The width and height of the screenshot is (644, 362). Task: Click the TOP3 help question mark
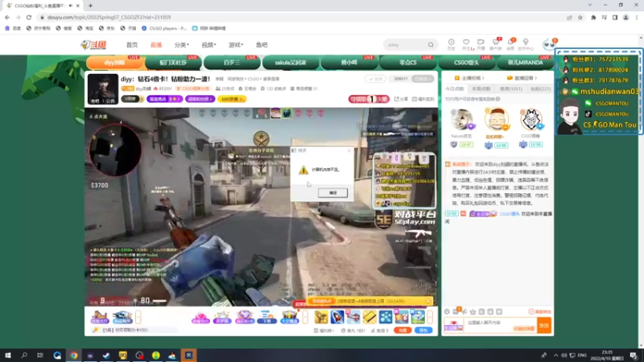497,99
